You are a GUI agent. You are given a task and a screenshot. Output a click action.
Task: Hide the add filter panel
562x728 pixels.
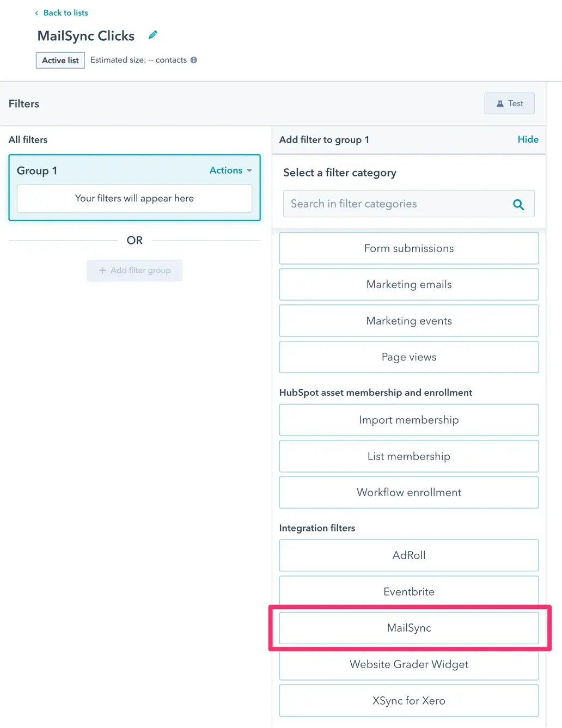528,139
